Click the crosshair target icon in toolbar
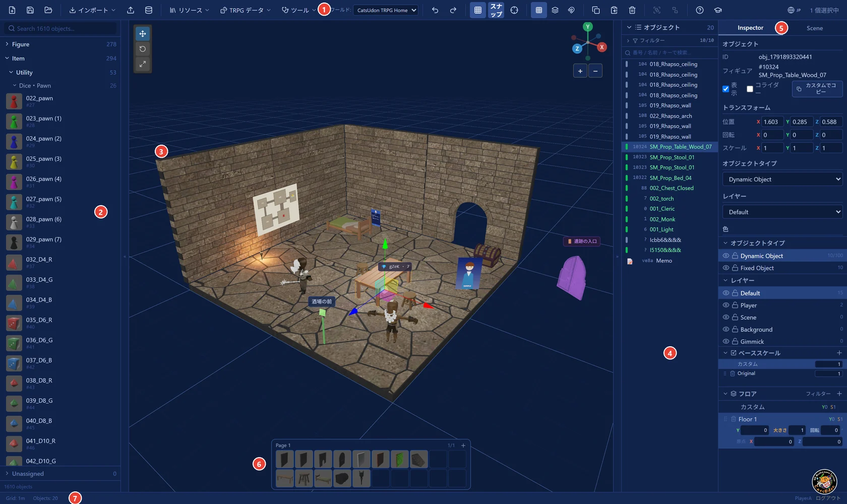This screenshot has height=504, width=847. coord(514,10)
